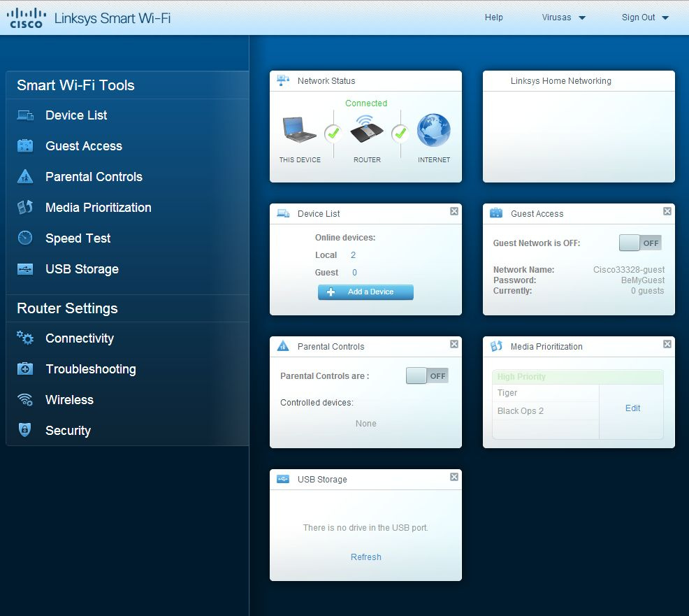Click the Internet globe icon
Viewport: 689px width, 616px height.
point(434,130)
